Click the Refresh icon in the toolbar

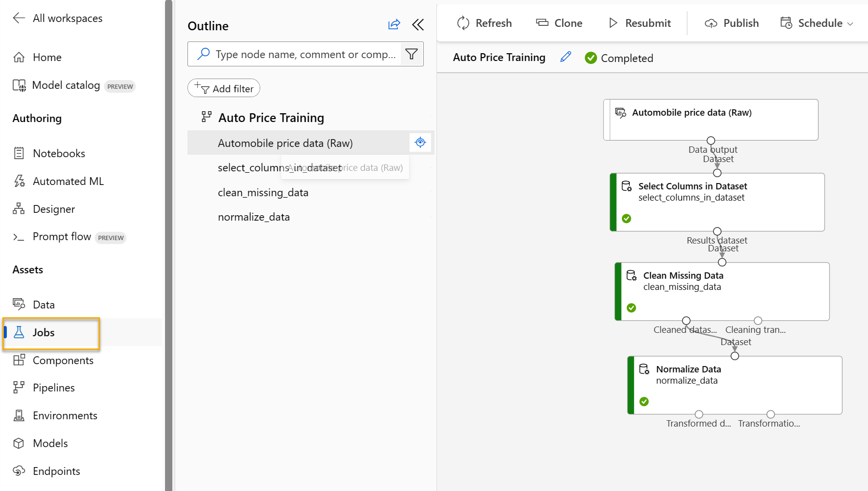tap(463, 22)
